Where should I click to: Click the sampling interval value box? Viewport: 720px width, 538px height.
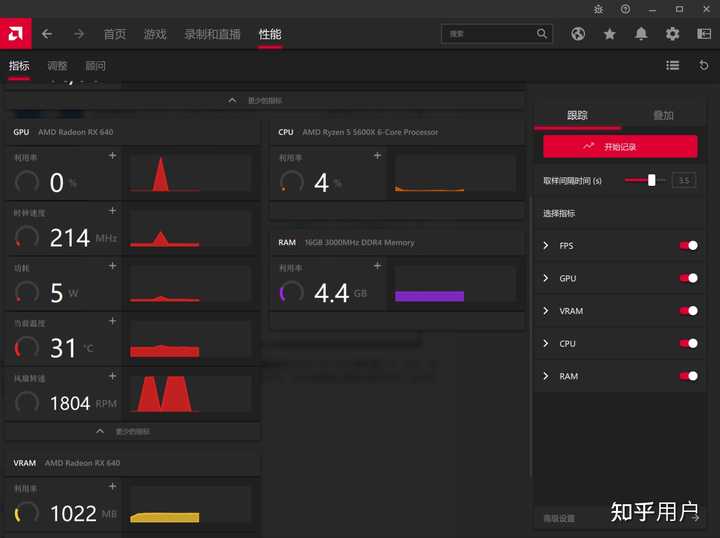pyautogui.click(x=684, y=180)
